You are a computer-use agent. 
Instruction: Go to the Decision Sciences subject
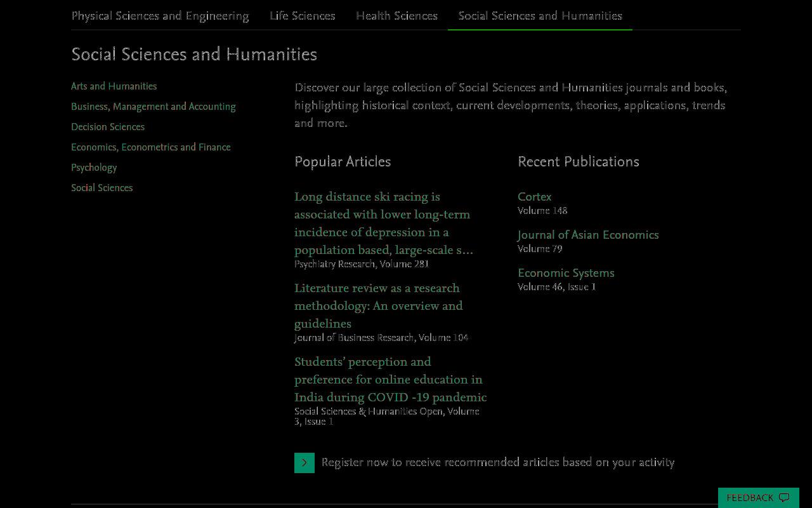(x=108, y=127)
